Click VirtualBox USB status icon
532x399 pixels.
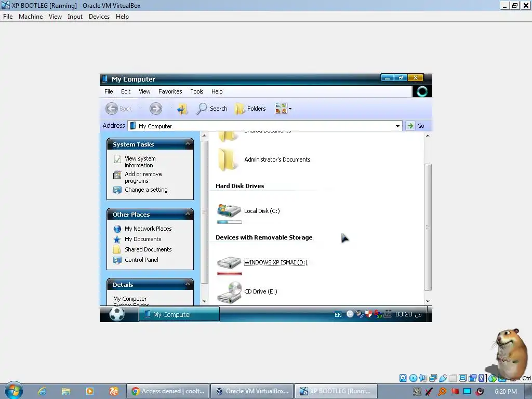coord(443,378)
